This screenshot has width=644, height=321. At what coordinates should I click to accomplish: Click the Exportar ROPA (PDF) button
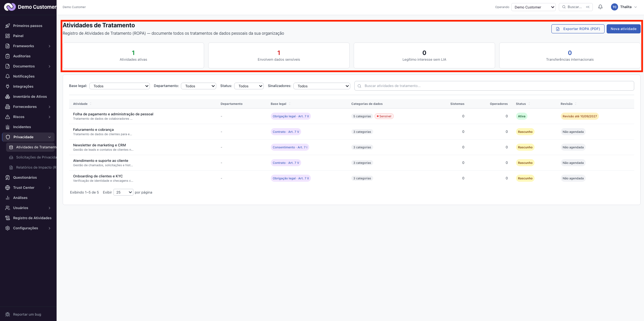pos(578,29)
